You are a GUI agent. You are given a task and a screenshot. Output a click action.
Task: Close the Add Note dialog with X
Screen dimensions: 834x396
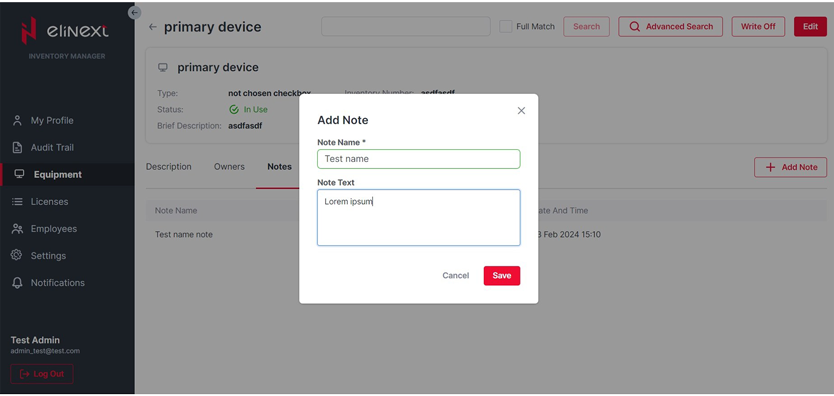(x=521, y=111)
